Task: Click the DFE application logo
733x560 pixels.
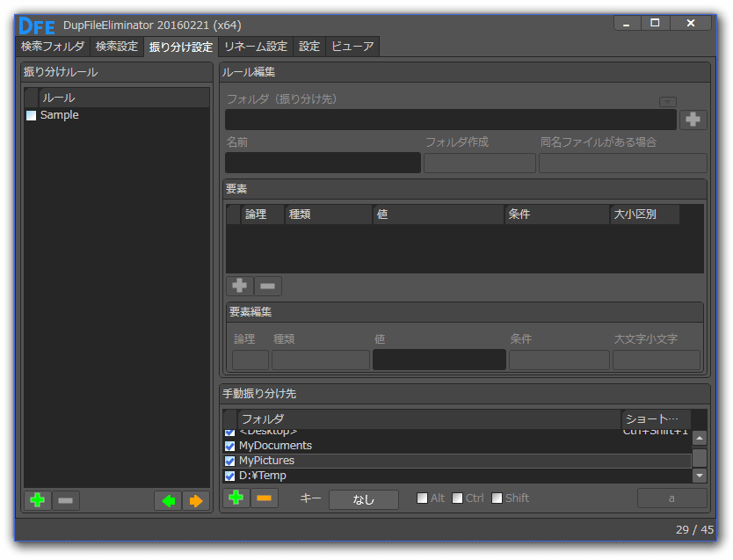Action: [x=37, y=25]
